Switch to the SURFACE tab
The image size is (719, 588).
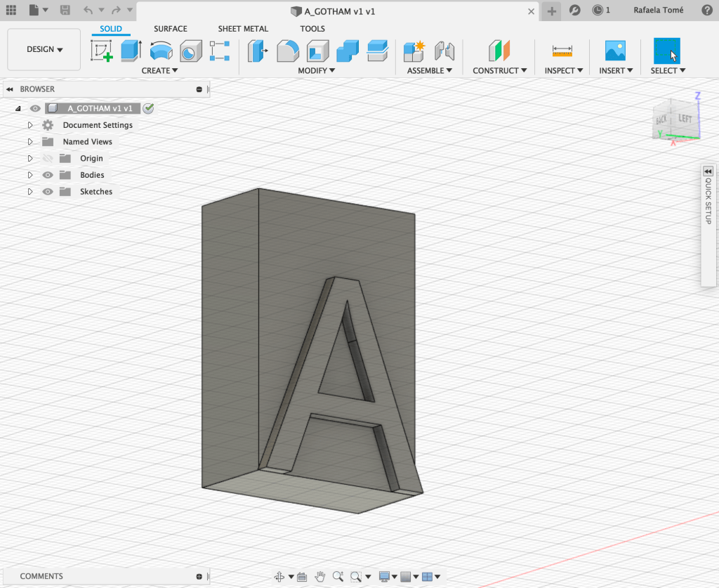pos(171,29)
